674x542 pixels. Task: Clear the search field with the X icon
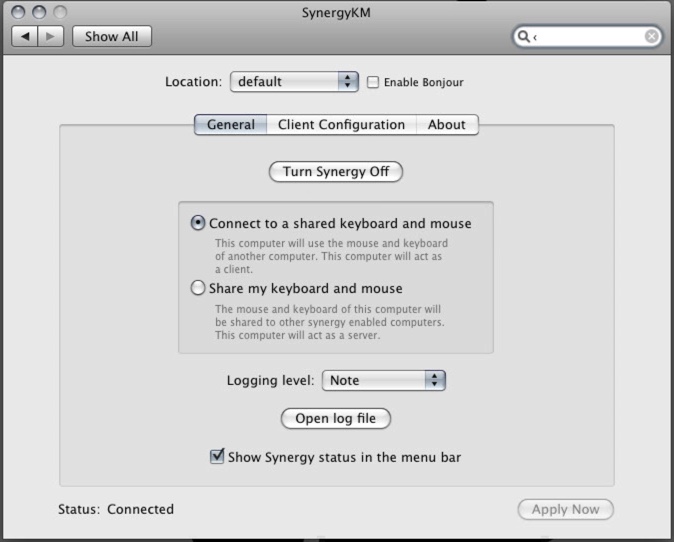click(651, 37)
